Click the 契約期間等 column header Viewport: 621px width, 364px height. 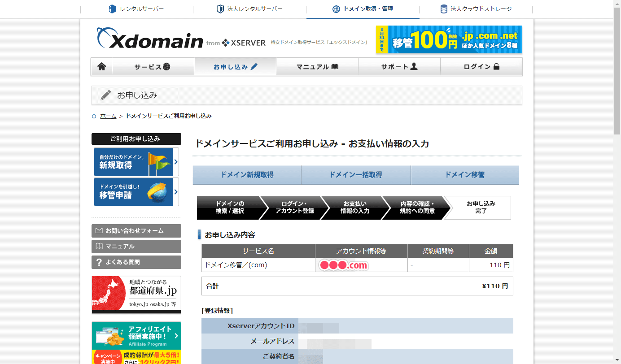438,251
